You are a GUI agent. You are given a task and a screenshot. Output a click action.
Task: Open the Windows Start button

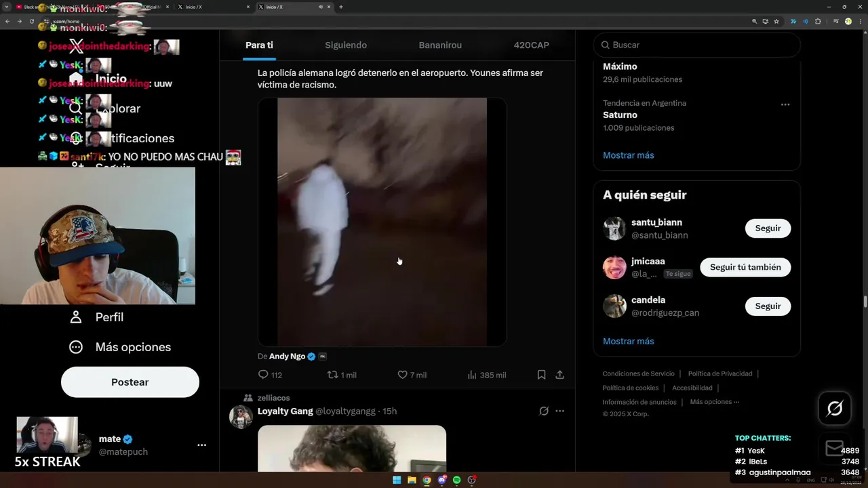[x=397, y=480]
